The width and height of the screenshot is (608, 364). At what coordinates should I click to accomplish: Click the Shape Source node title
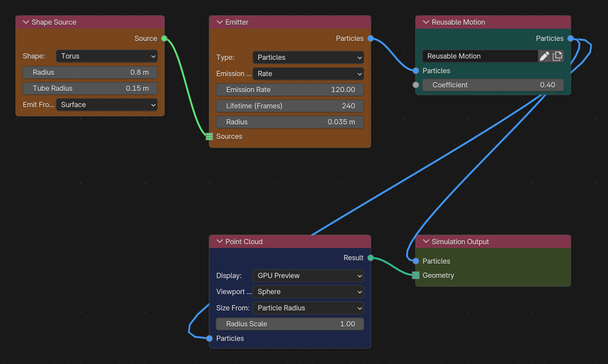pos(54,22)
